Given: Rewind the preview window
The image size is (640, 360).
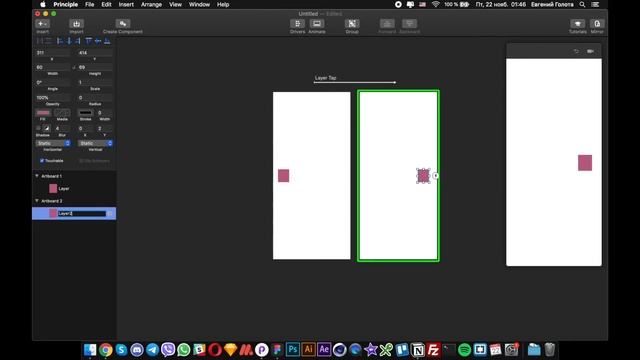Looking at the screenshot, I should pos(576,51).
